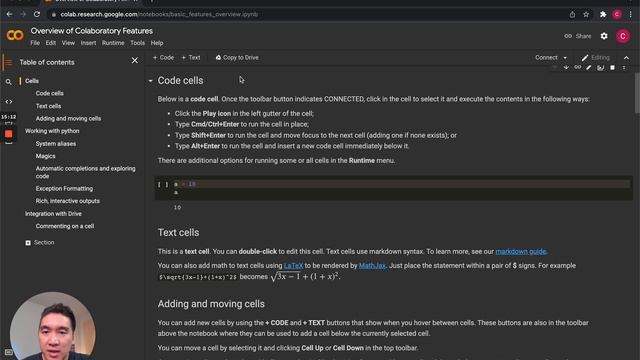
Task: Jump to System aliases entry
Action: (x=56, y=144)
